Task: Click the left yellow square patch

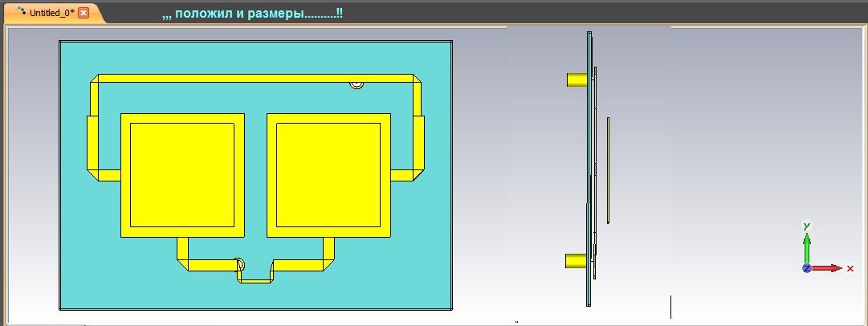Action: click(x=182, y=176)
